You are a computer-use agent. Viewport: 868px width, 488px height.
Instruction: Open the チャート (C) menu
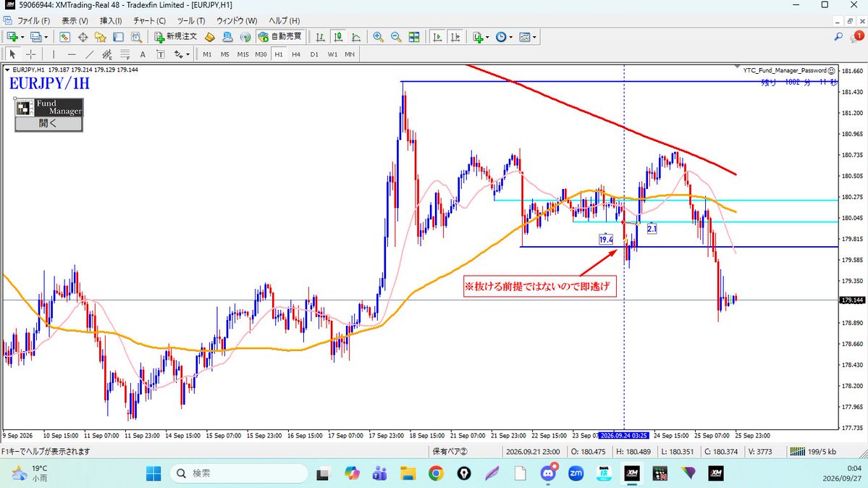(149, 20)
